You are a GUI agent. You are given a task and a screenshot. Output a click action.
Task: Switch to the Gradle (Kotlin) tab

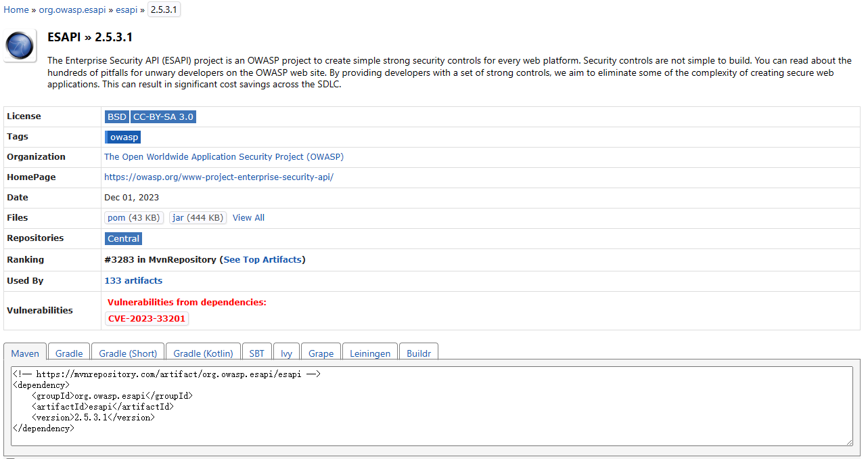coord(203,353)
